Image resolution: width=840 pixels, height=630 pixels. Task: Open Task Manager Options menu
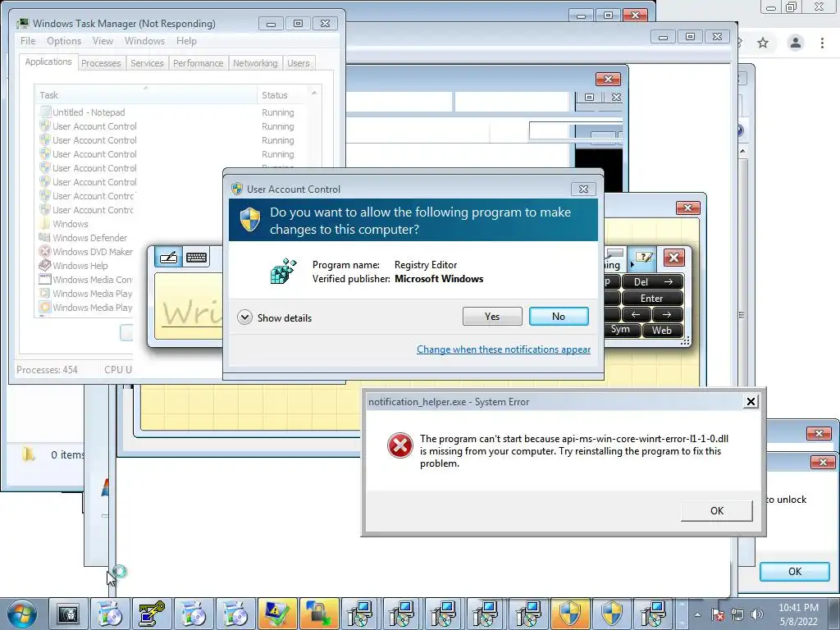pos(64,41)
